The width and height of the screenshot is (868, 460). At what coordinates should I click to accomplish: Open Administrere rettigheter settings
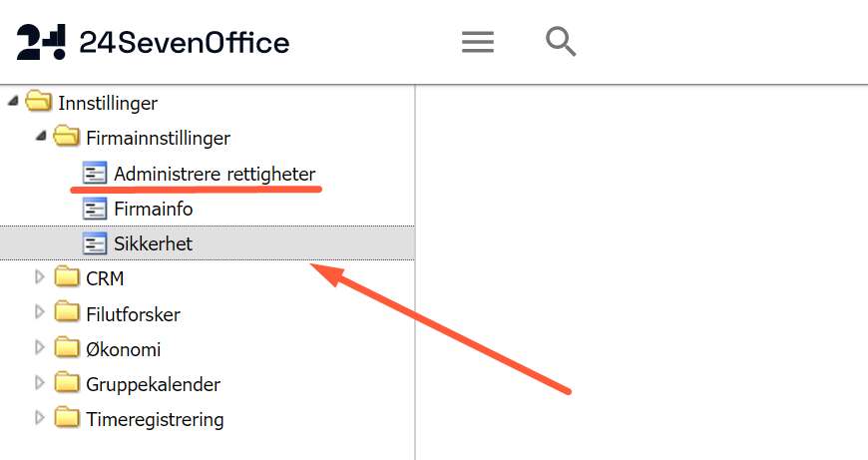pyautogui.click(x=215, y=174)
